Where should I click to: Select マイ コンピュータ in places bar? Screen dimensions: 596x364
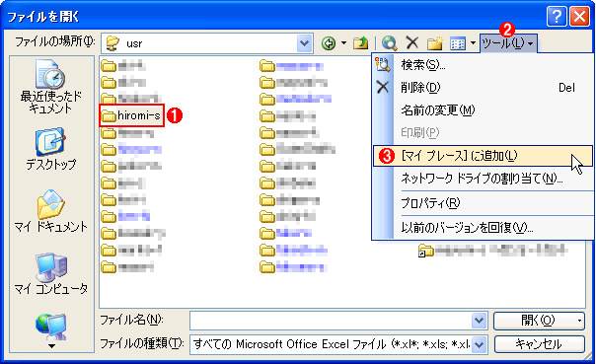point(51,274)
